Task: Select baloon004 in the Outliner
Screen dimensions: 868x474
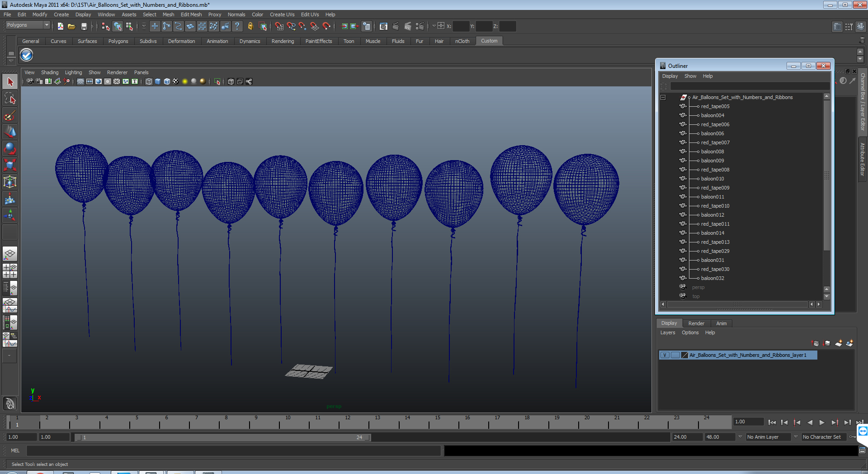Action: tap(712, 115)
